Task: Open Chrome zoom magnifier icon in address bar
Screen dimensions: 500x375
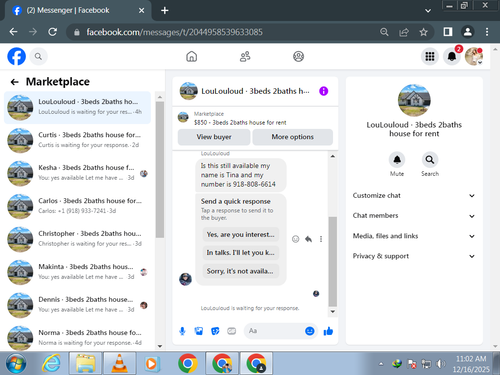Action: (x=384, y=32)
